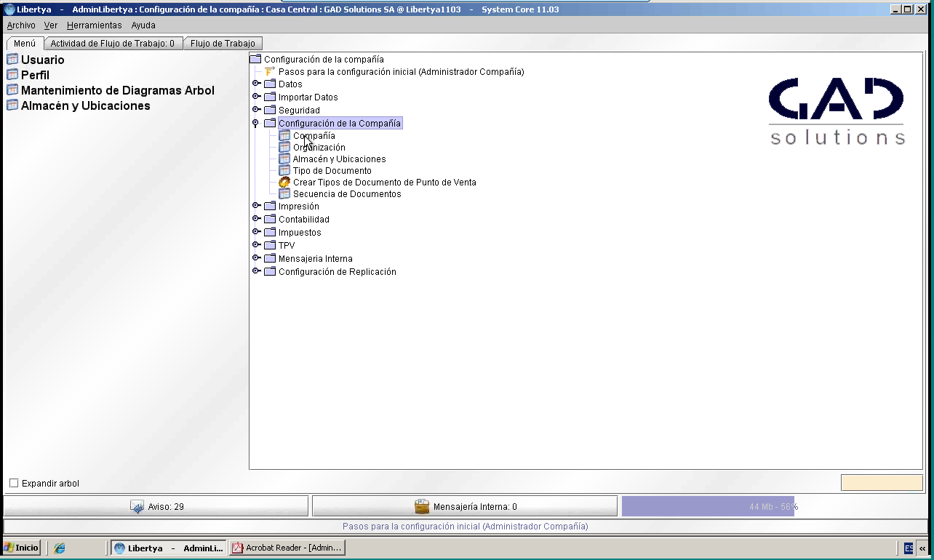Click the Mantenimiento de Diagramas Arbol icon
This screenshot has height=560, width=934.
tap(12, 89)
